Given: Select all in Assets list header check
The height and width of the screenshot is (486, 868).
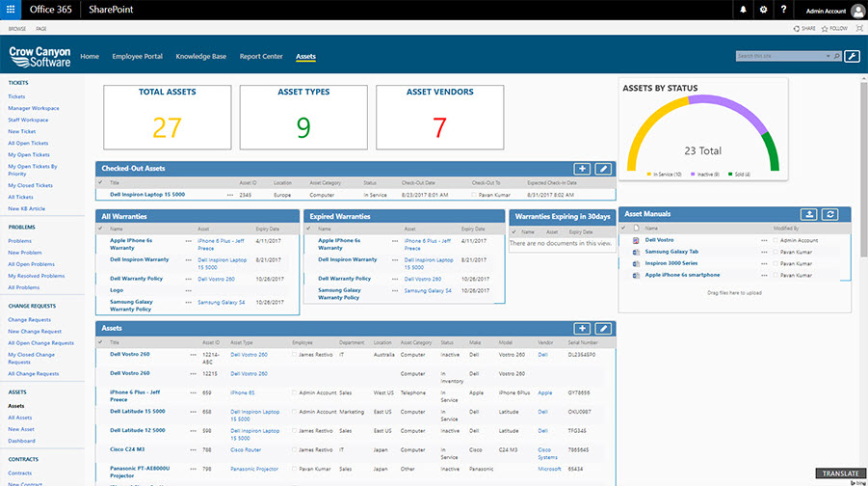Looking at the screenshot, I should (x=100, y=342).
